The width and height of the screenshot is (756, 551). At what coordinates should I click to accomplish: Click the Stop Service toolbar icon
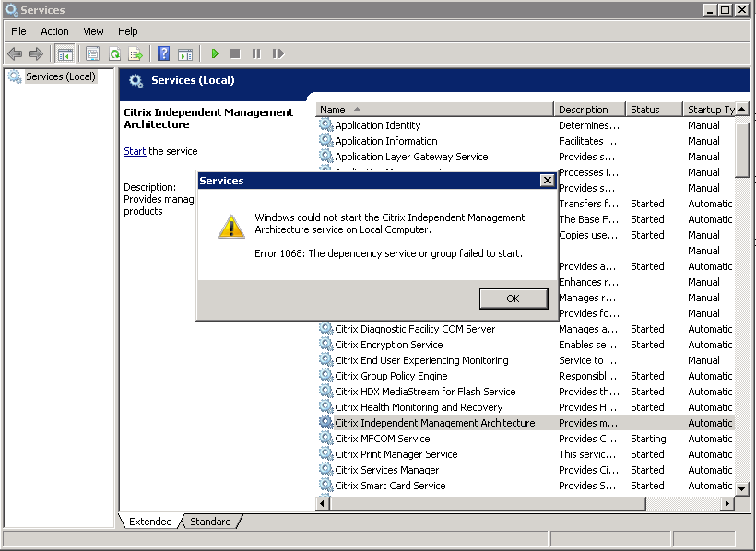[x=235, y=53]
